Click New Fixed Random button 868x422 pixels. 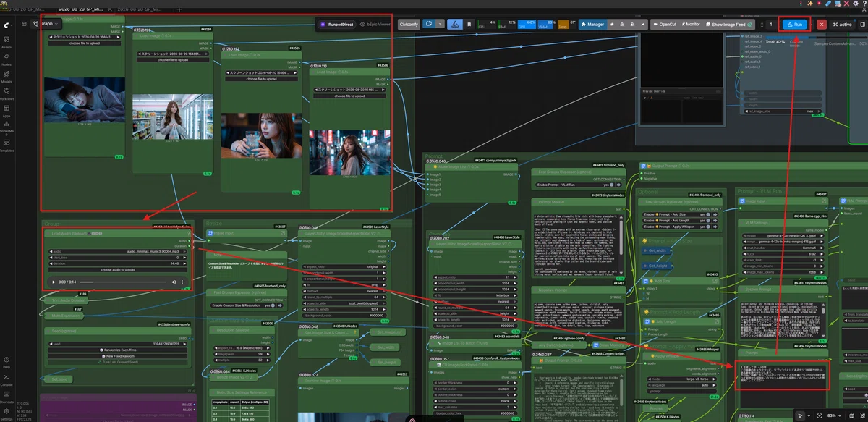click(x=116, y=355)
